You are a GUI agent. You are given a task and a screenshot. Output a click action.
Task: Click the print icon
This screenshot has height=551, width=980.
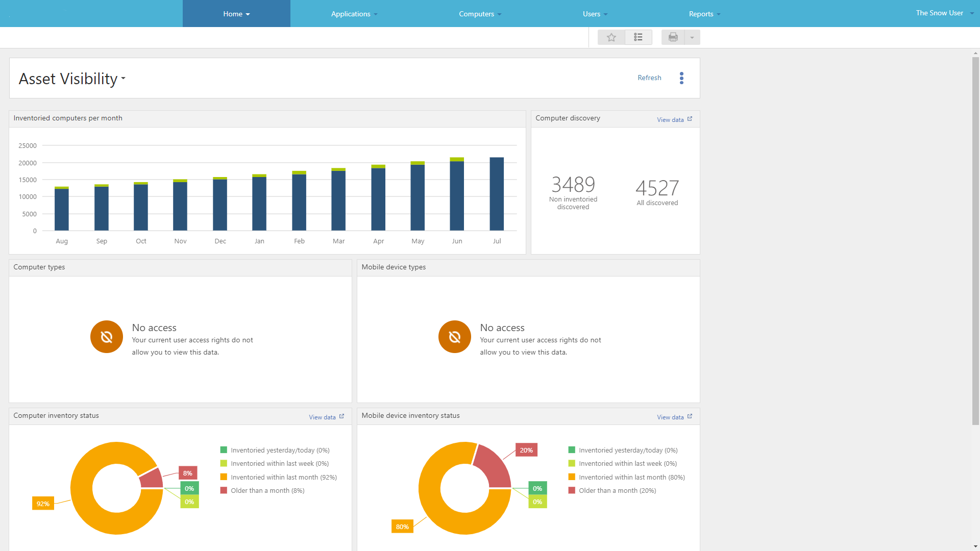coord(673,37)
